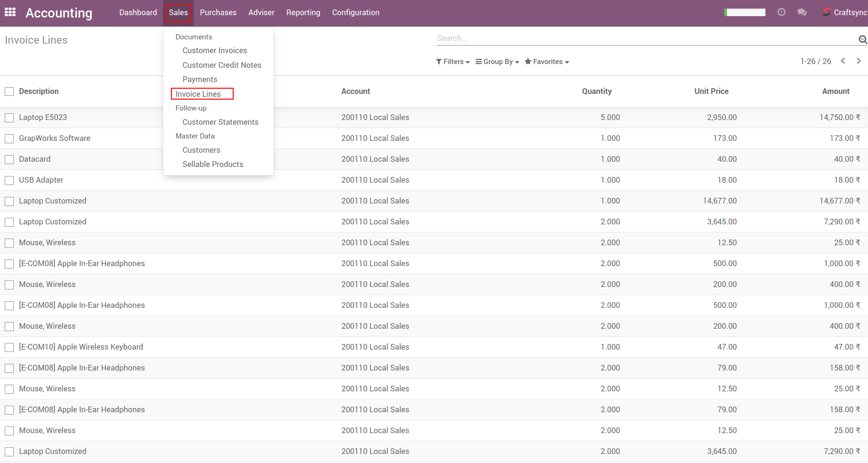Open Sellable Products from Master Data
This screenshot has width=868, height=463.
[213, 164]
